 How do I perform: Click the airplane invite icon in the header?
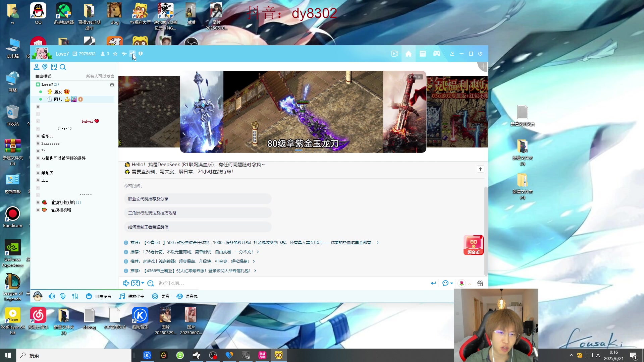point(124,54)
